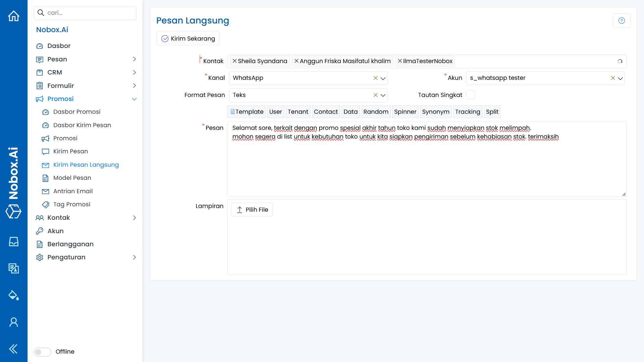Click the Model Pesan document icon
Image resolution: width=644 pixels, height=362 pixels.
46,178
